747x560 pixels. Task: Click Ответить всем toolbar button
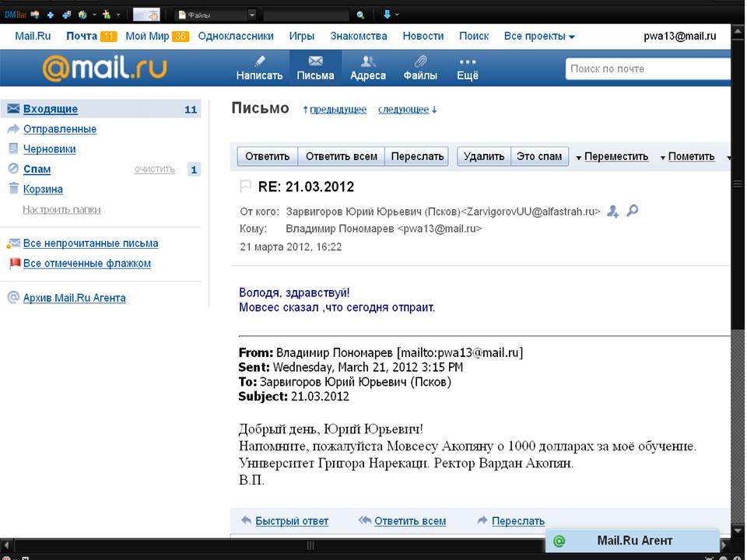coord(341,156)
